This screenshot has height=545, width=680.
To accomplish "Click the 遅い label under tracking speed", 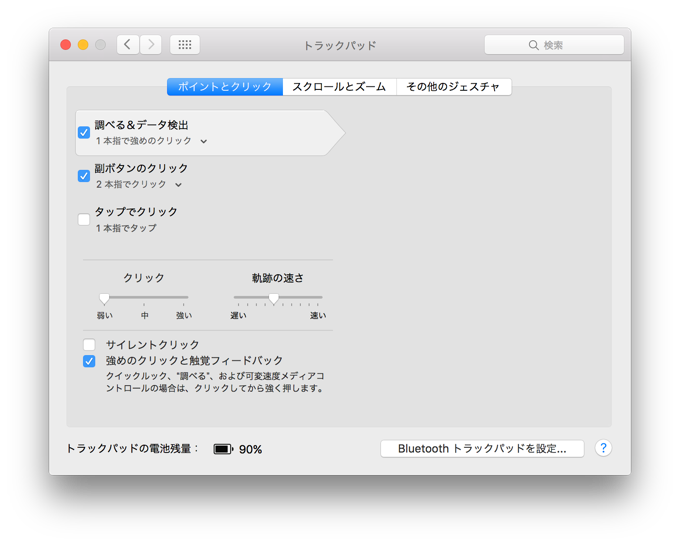I will 238,315.
